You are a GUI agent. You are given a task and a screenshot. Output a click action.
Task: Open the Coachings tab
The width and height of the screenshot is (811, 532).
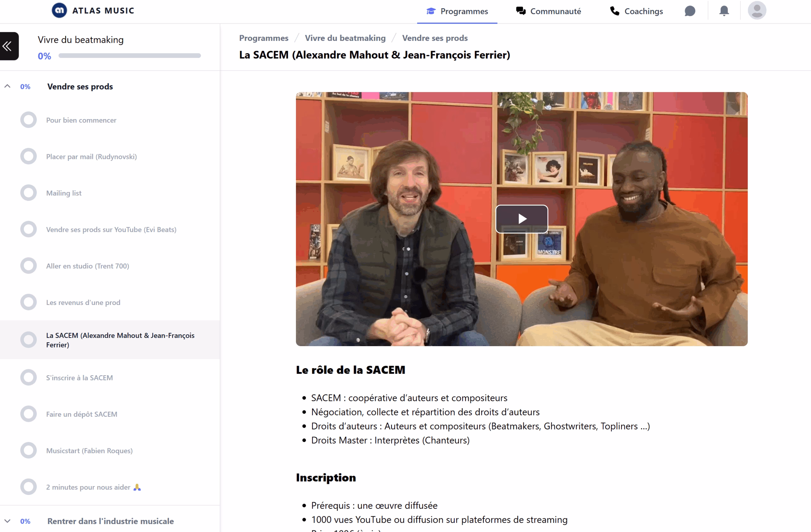(643, 11)
